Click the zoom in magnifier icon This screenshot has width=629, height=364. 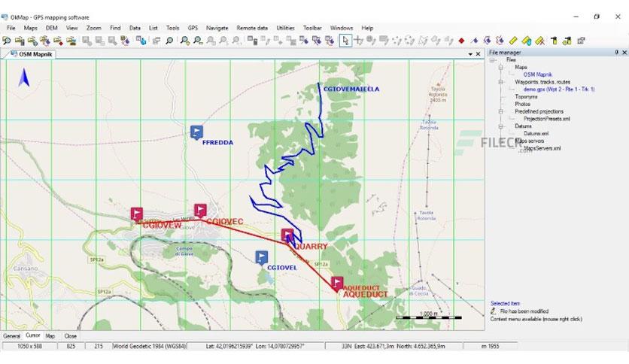click(184, 41)
